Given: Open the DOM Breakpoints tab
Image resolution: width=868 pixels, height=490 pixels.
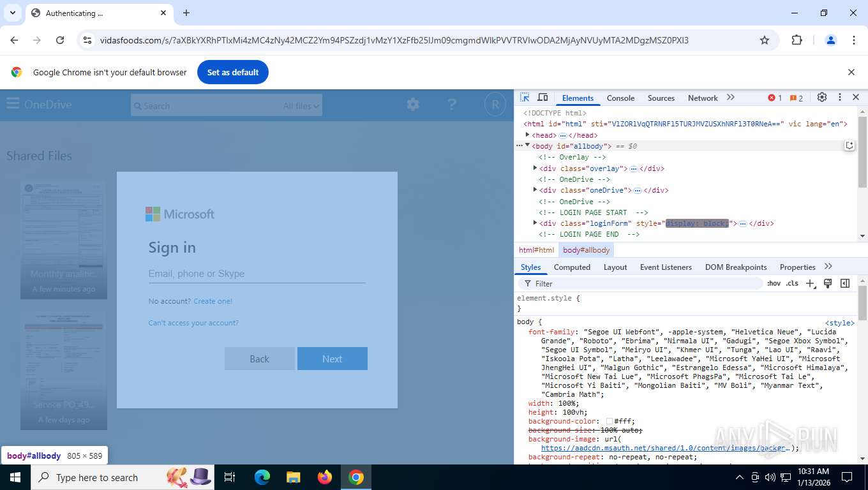Looking at the screenshot, I should pyautogui.click(x=736, y=267).
